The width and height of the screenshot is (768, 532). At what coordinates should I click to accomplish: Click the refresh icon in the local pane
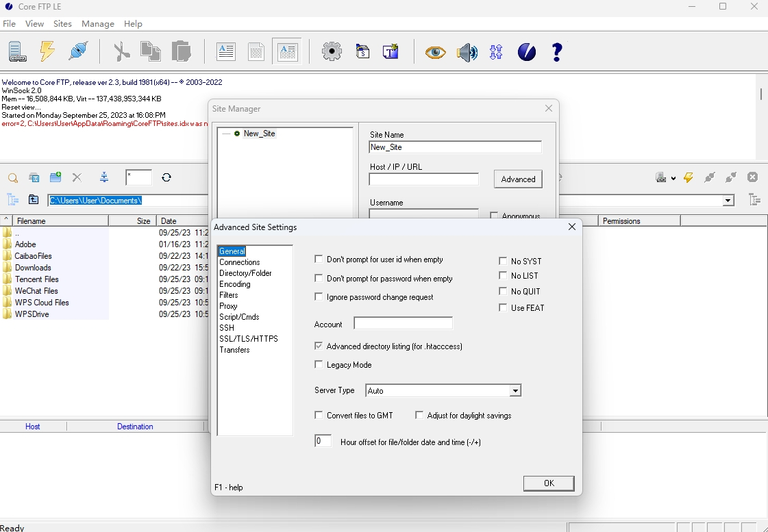pos(166,177)
